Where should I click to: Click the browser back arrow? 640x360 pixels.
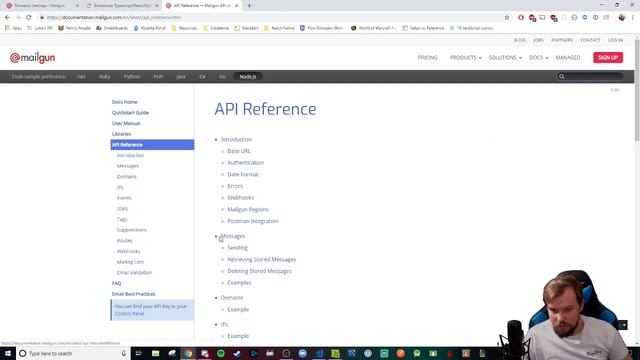pos(7,18)
